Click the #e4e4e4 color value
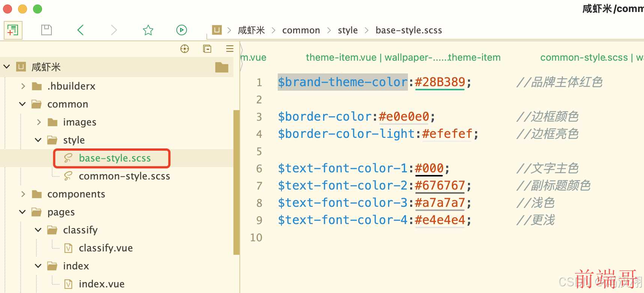644x293 pixels. (x=440, y=220)
